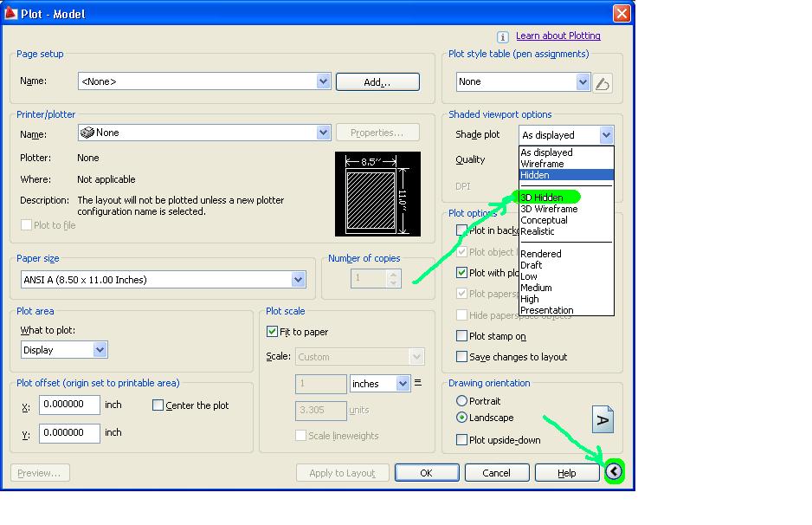The width and height of the screenshot is (812, 525).
Task: Choose Medium render preset
Action: click(x=566, y=288)
